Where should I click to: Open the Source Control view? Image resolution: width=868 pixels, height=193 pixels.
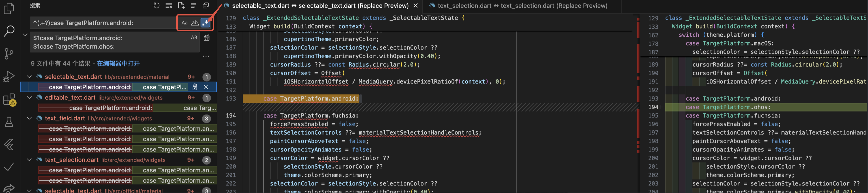[x=9, y=54]
